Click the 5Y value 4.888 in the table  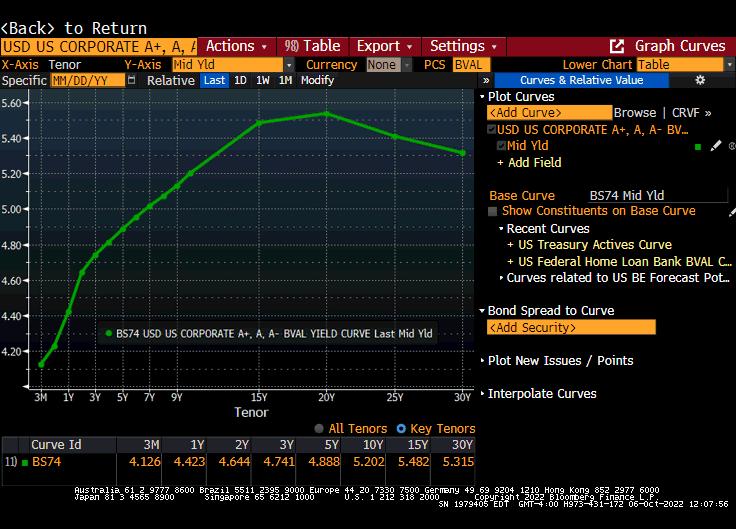tap(324, 462)
